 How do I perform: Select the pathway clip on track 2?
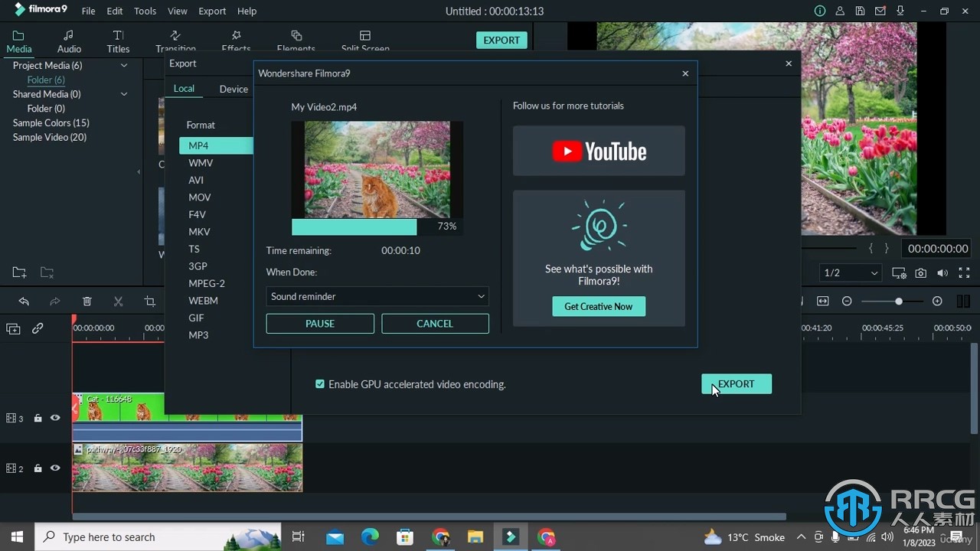[x=187, y=468]
